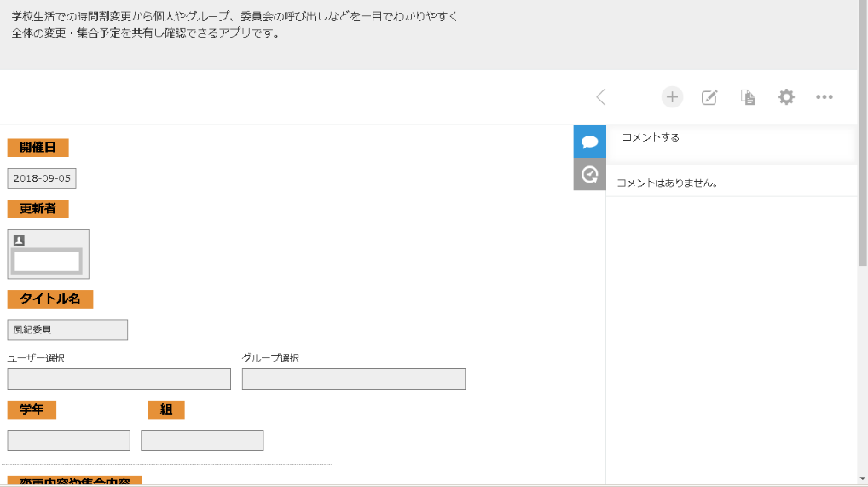The image size is (868, 487).
Task: Click the page vertical scrollbar thumb
Action: (x=863, y=133)
